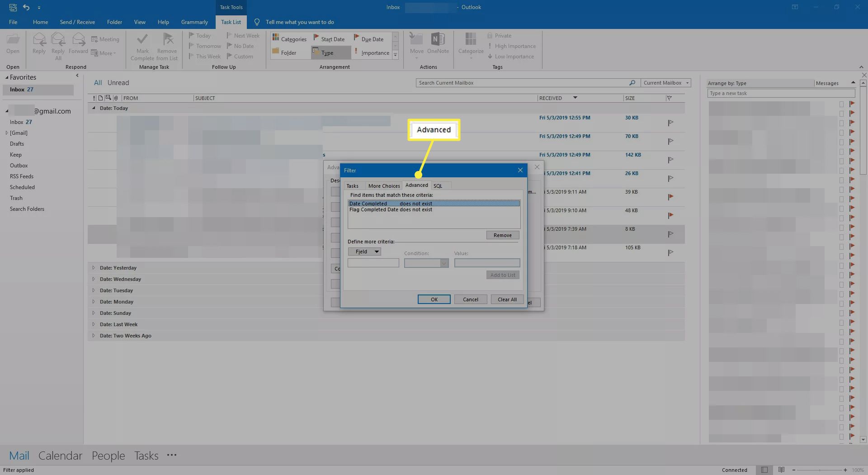Viewport: 868px width, 475px height.
Task: Flag the task for Today
Action: [200, 35]
